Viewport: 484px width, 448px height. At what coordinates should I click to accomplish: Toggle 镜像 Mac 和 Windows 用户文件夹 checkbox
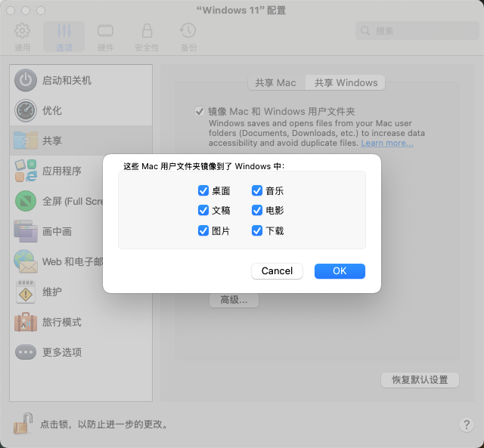click(x=200, y=111)
